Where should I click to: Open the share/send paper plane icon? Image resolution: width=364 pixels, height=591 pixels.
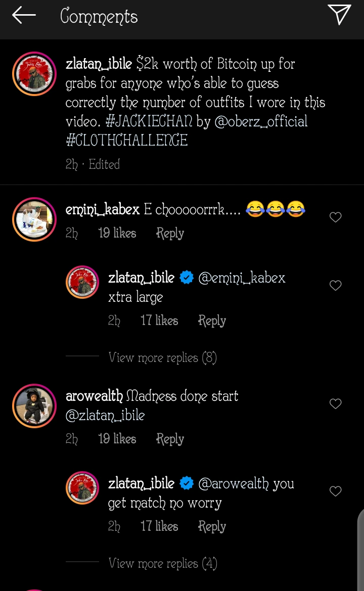click(x=339, y=15)
